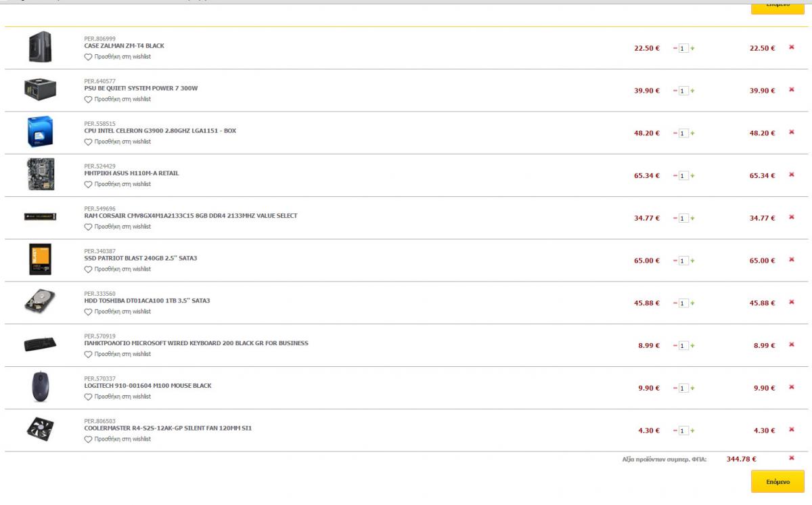The width and height of the screenshot is (812, 505).
Task: Open CPU INTEL CELERON G3900 product title
Action: pyautogui.click(x=160, y=131)
